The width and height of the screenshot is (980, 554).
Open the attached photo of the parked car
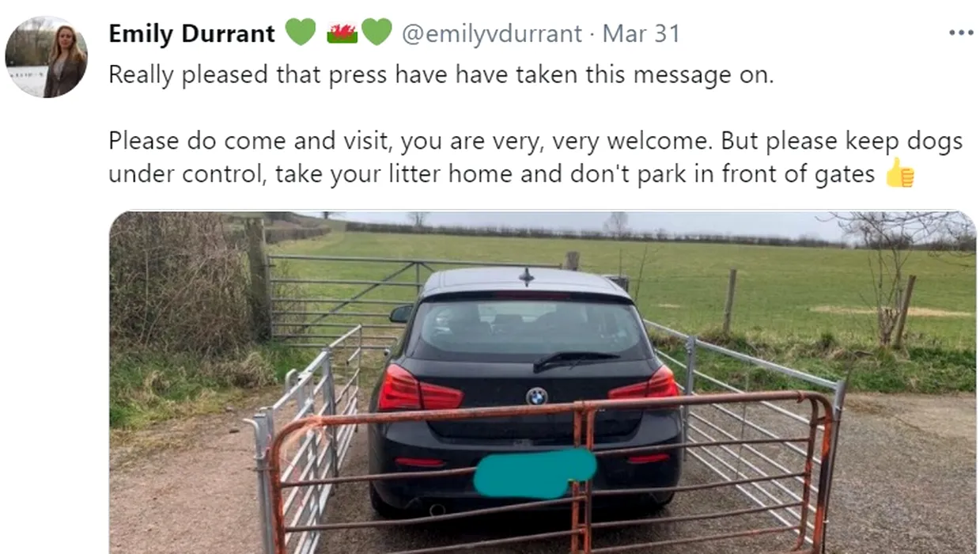(543, 382)
